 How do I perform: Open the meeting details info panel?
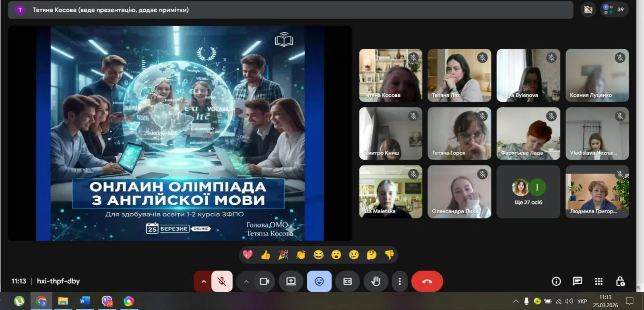tap(556, 281)
